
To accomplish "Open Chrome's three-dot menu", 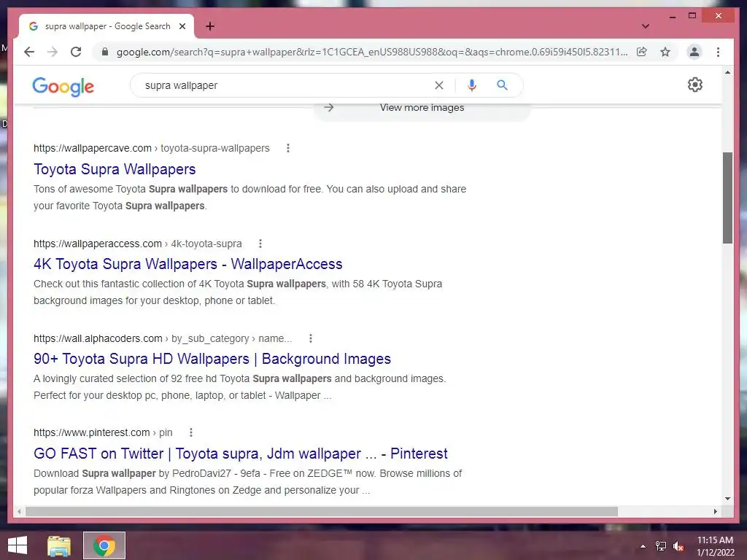I will (x=718, y=52).
